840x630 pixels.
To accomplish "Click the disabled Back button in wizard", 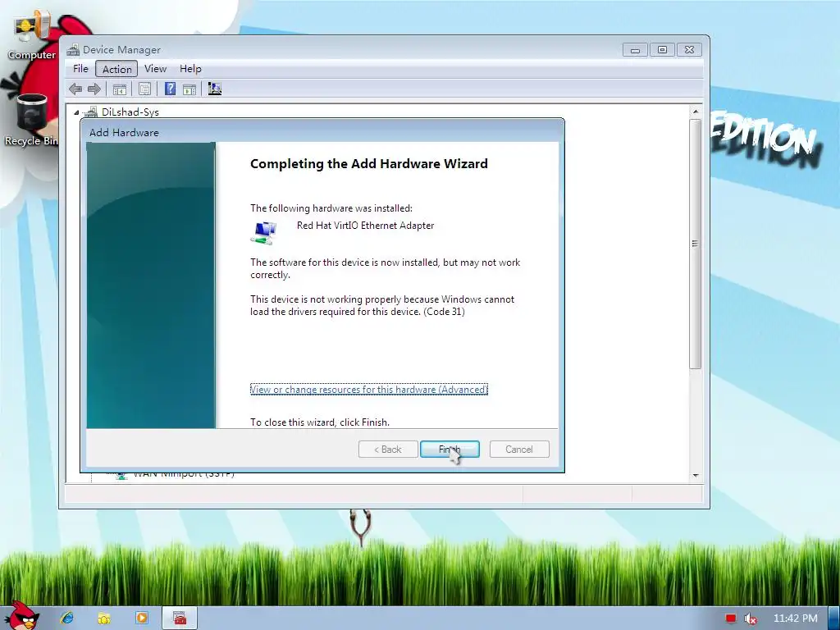I will [388, 449].
